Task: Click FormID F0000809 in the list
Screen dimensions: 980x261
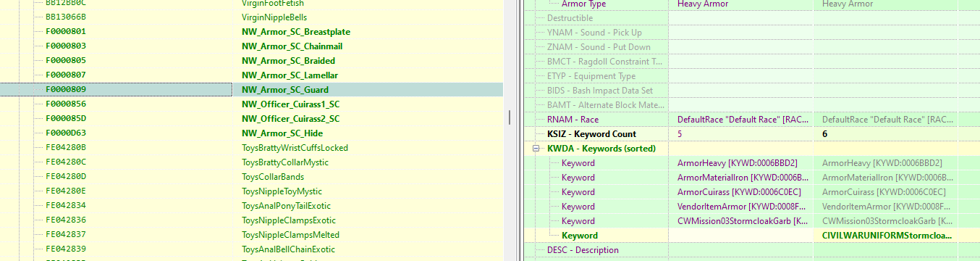Action: click(66, 90)
